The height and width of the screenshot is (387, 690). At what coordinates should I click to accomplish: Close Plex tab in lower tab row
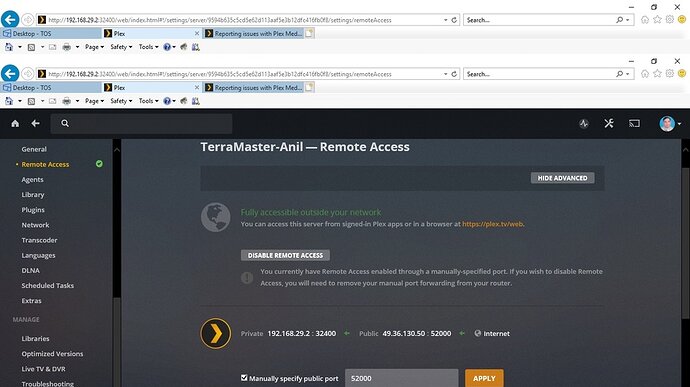tap(197, 88)
